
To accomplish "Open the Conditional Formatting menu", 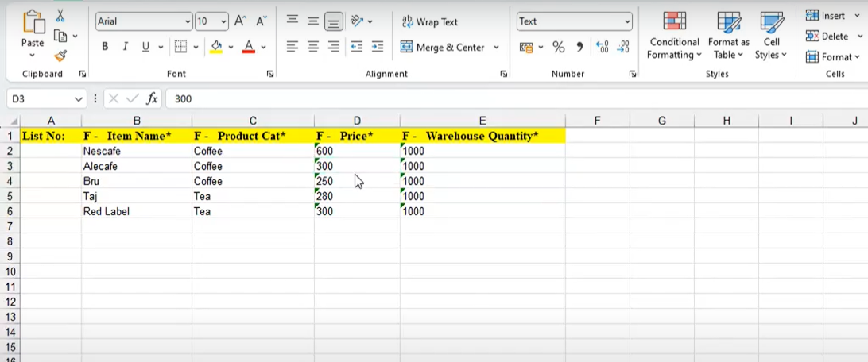I will point(674,37).
